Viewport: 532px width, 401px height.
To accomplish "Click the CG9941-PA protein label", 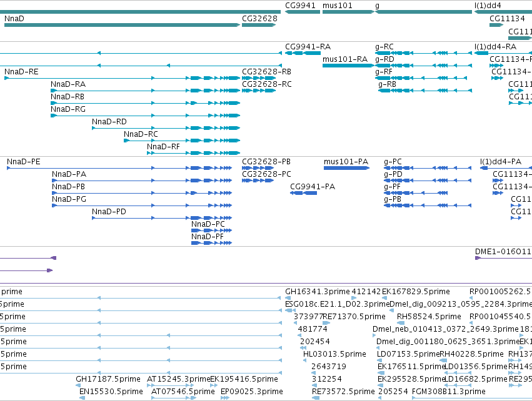I will pos(313,187).
